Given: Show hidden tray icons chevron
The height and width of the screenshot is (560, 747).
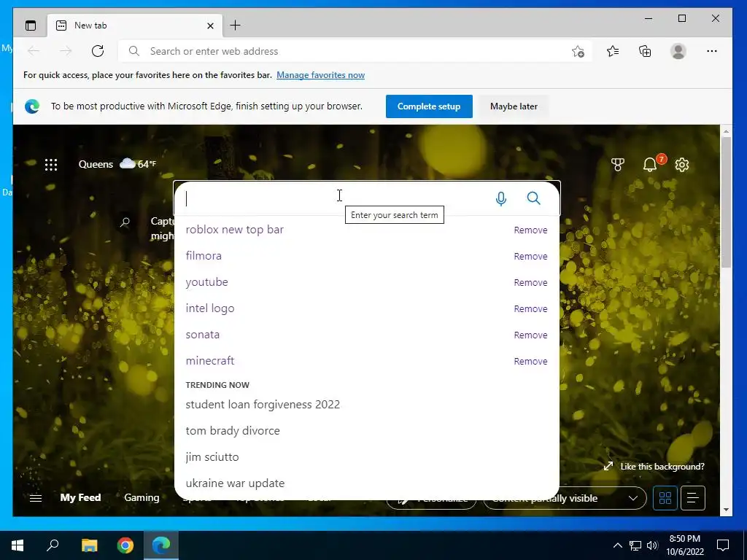Looking at the screenshot, I should pos(617,545).
